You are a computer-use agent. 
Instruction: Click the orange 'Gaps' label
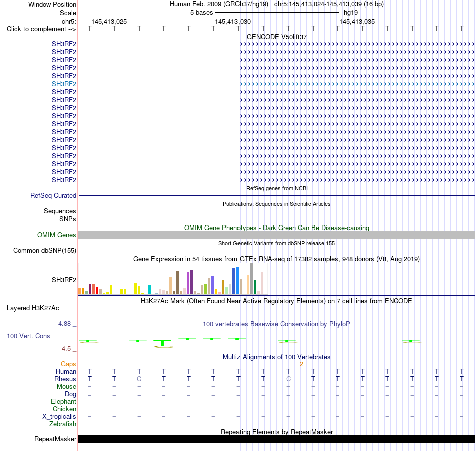(68, 364)
